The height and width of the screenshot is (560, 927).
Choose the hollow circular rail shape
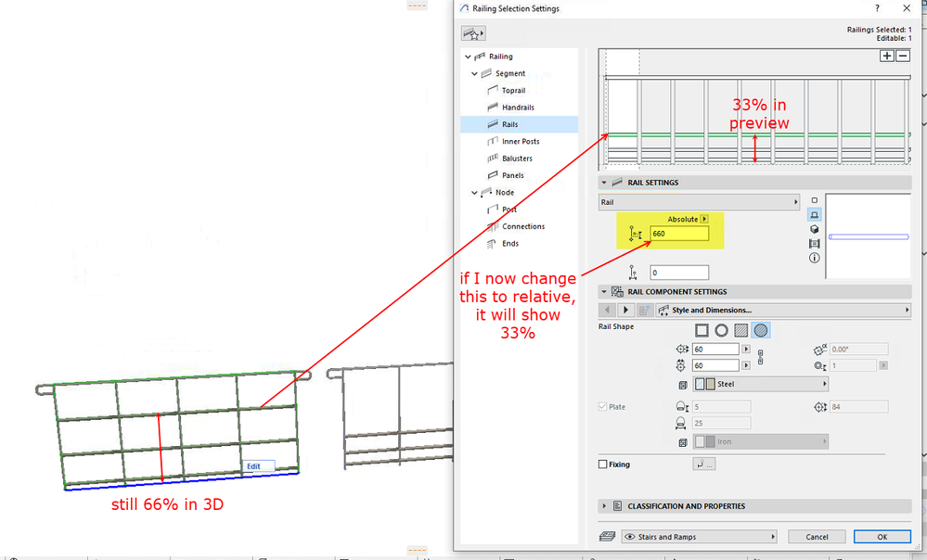(x=721, y=330)
